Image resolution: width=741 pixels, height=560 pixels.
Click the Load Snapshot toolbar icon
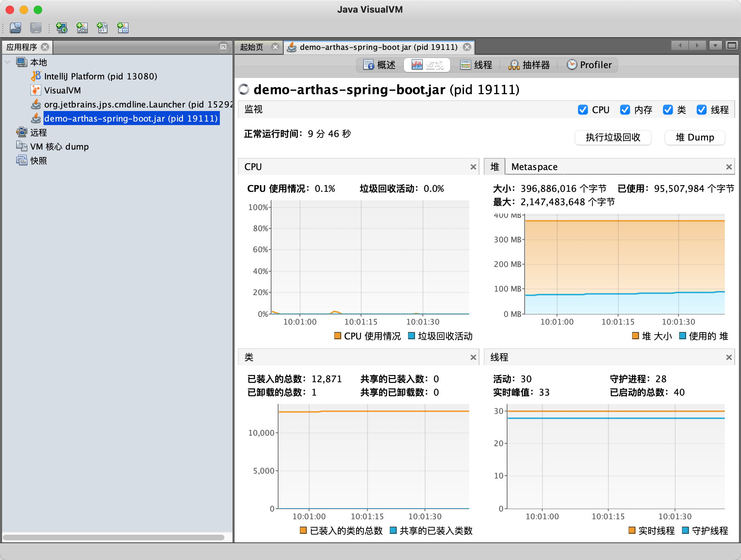point(15,28)
